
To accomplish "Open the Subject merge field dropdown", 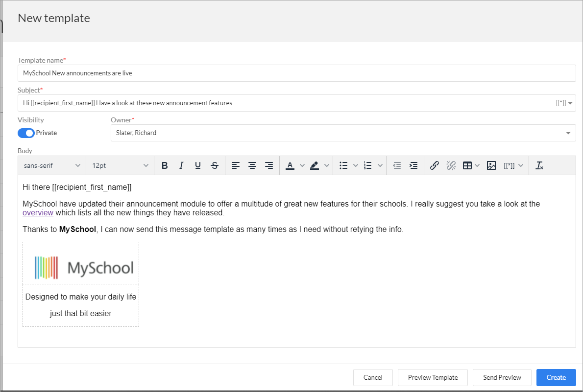I will (x=564, y=103).
